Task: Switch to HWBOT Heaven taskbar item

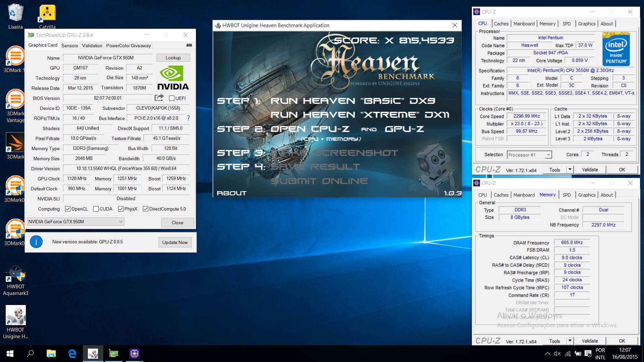Action: click(x=93, y=354)
